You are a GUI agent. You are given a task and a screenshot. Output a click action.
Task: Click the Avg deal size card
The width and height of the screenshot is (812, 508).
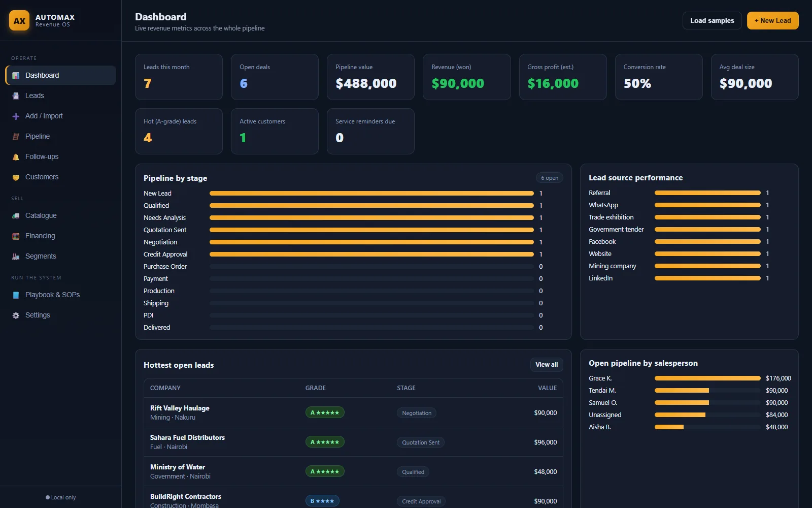click(755, 77)
